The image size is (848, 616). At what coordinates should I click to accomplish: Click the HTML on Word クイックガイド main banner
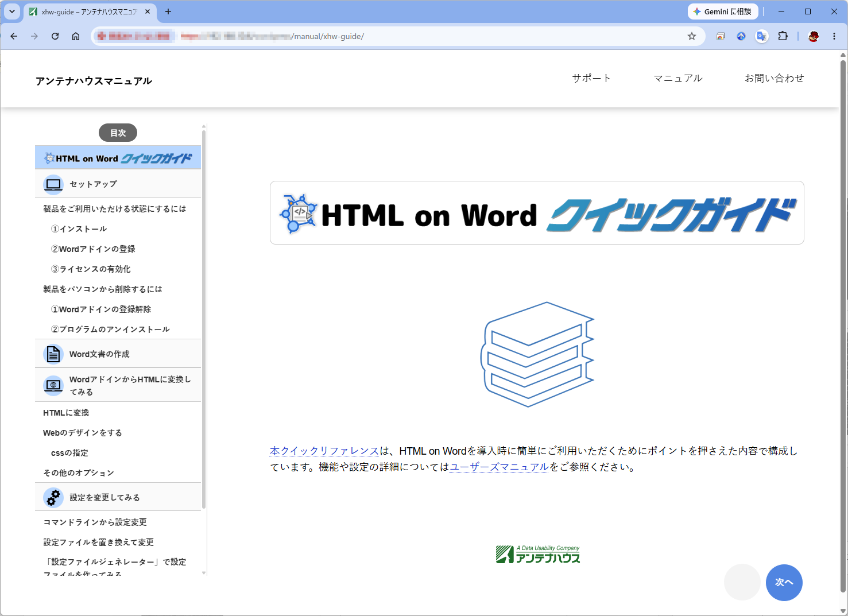click(537, 213)
